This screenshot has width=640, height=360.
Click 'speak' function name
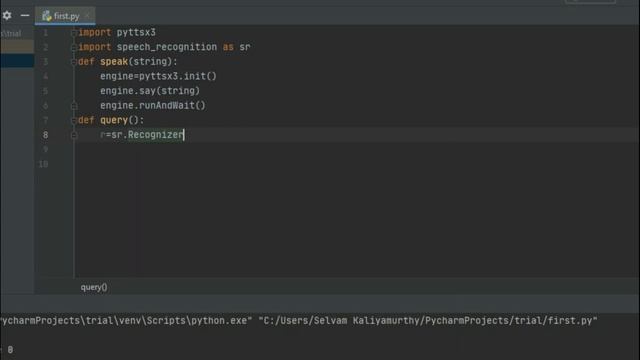click(x=114, y=62)
